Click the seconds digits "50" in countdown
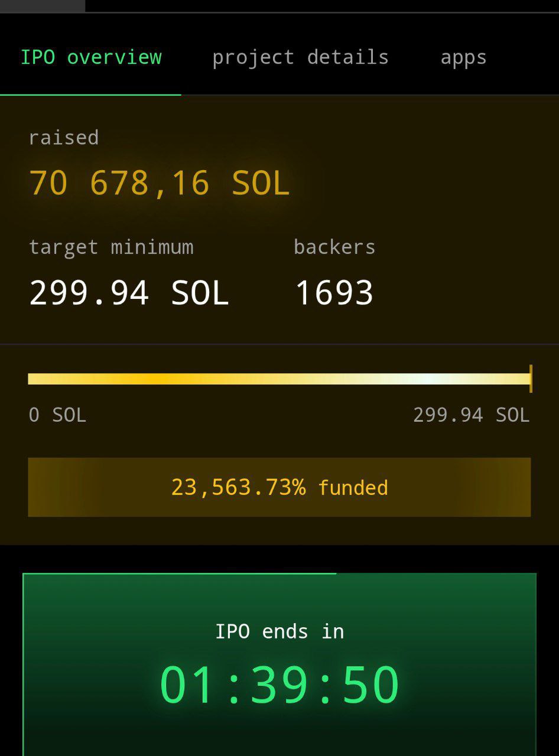Image resolution: width=559 pixels, height=756 pixels. coord(371,685)
